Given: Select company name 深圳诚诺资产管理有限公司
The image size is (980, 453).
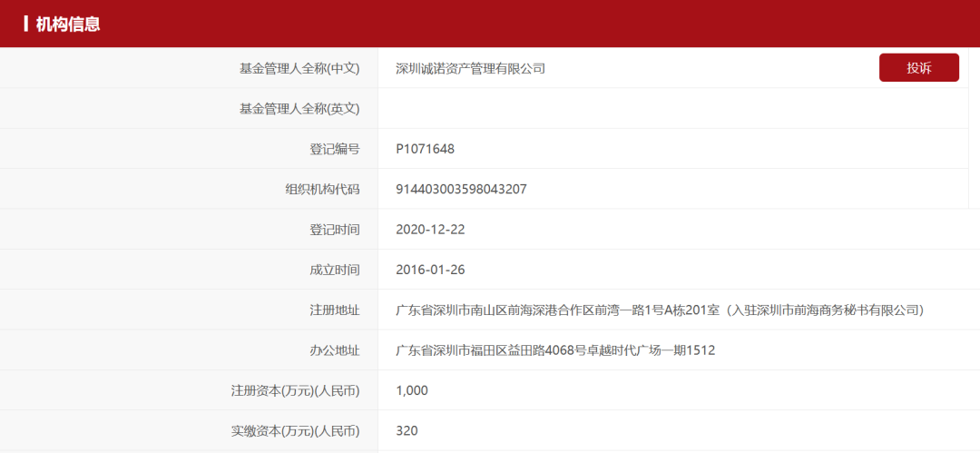Looking at the screenshot, I should tap(471, 68).
